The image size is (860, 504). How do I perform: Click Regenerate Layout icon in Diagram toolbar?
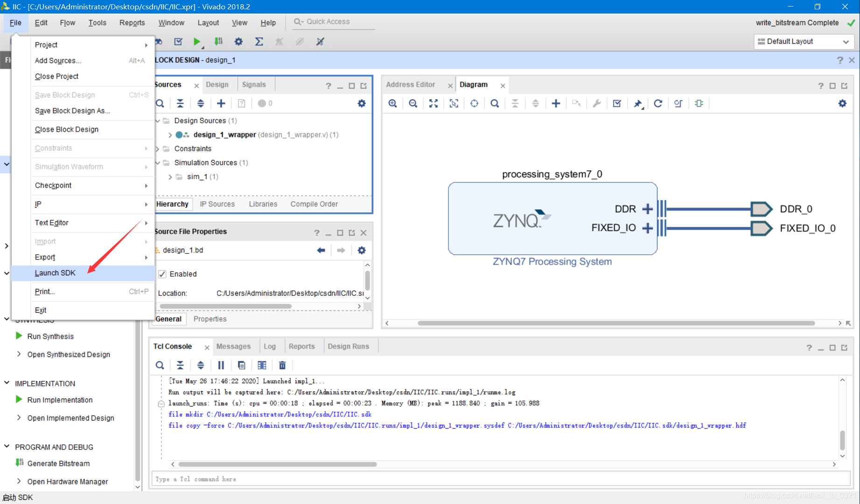coord(658,104)
